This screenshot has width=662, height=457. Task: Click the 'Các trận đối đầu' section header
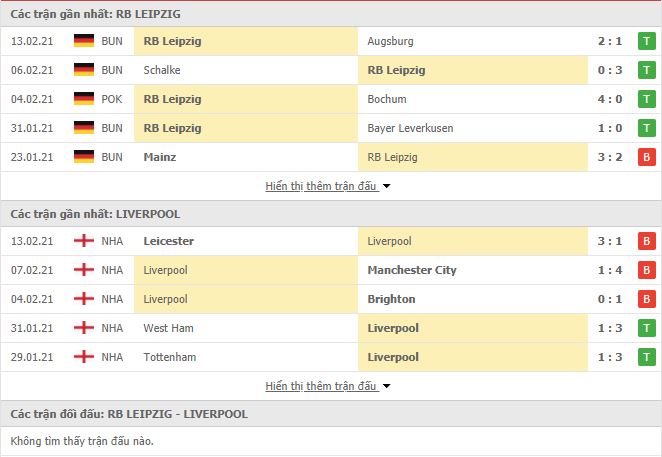(331, 414)
